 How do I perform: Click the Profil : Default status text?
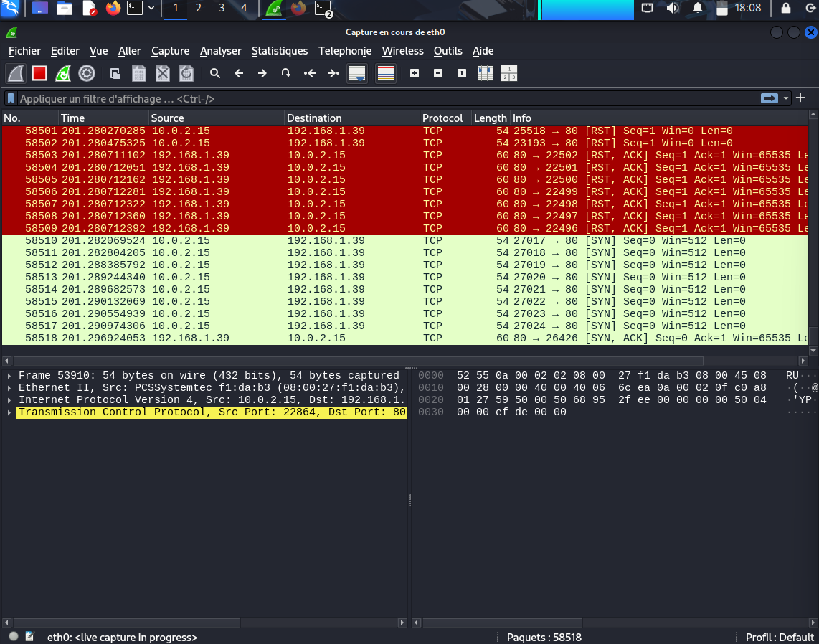[780, 637]
